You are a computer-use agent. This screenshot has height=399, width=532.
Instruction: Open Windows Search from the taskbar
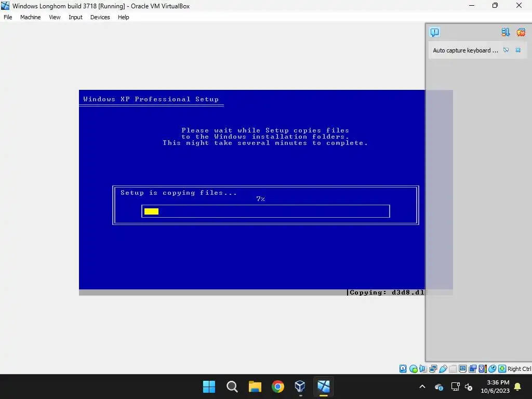click(x=232, y=387)
